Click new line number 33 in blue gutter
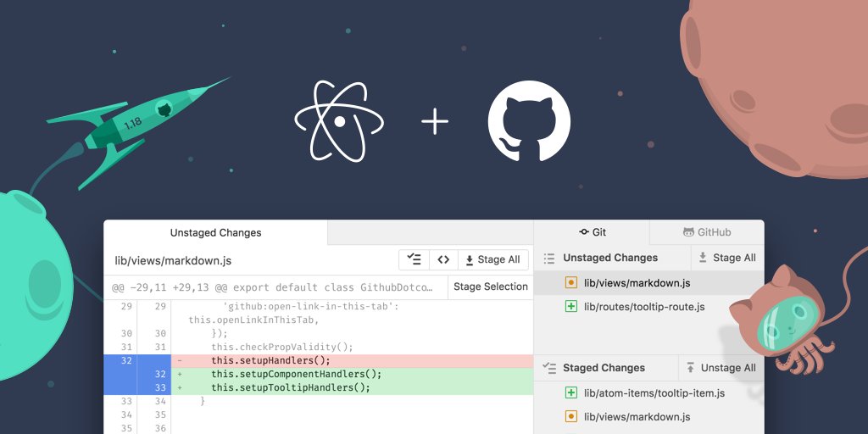Screen dimensions: 868x434 [160, 387]
